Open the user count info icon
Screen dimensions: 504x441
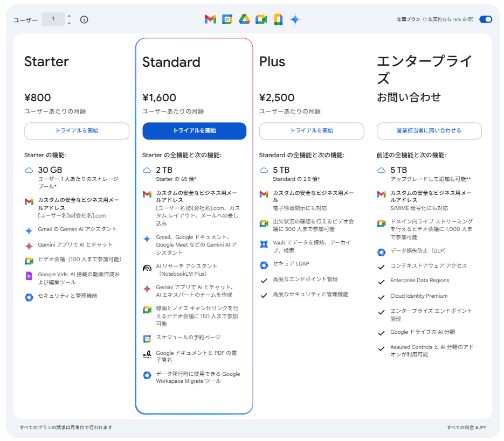[x=84, y=19]
